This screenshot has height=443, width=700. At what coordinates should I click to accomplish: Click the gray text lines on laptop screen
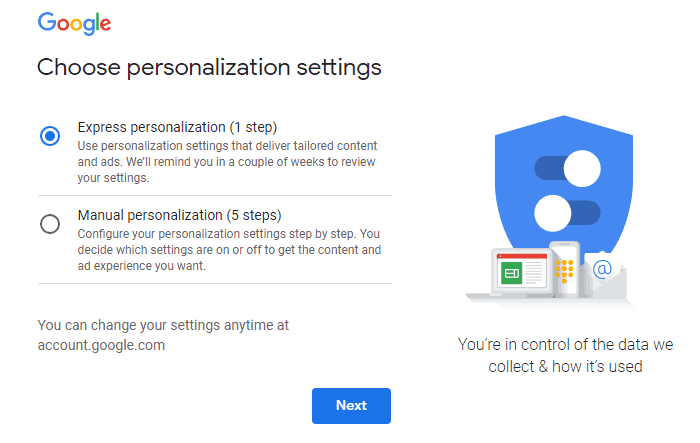(533, 274)
